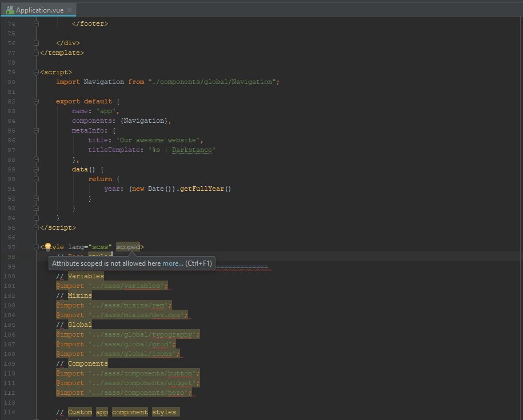Image resolution: width=523 pixels, height=420 pixels.
Task: Toggle fold marker beside closing div tag
Action: pos(37,43)
